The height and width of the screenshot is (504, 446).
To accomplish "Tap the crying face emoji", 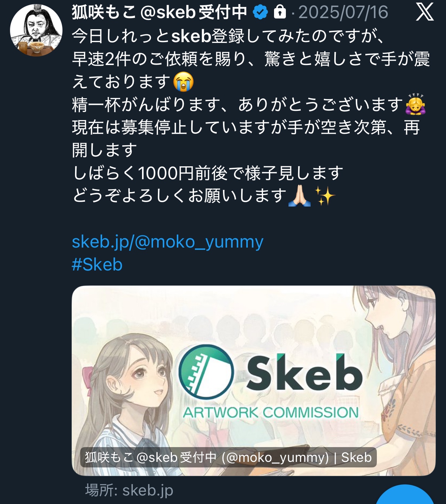I will pyautogui.click(x=184, y=82).
